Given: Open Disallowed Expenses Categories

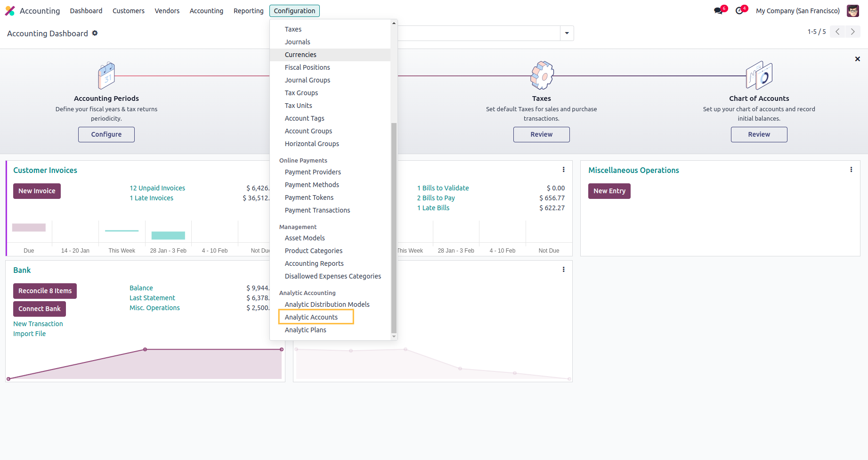Looking at the screenshot, I should click(x=330, y=276).
